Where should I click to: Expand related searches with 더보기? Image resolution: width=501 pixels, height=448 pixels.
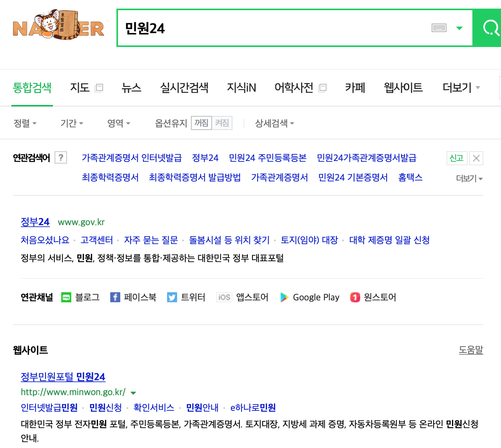coord(469,178)
